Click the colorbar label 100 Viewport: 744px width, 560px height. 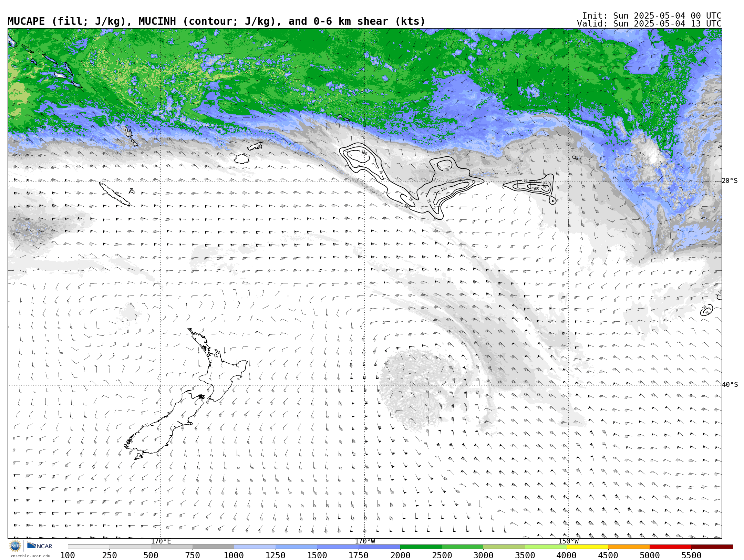[x=68, y=556]
